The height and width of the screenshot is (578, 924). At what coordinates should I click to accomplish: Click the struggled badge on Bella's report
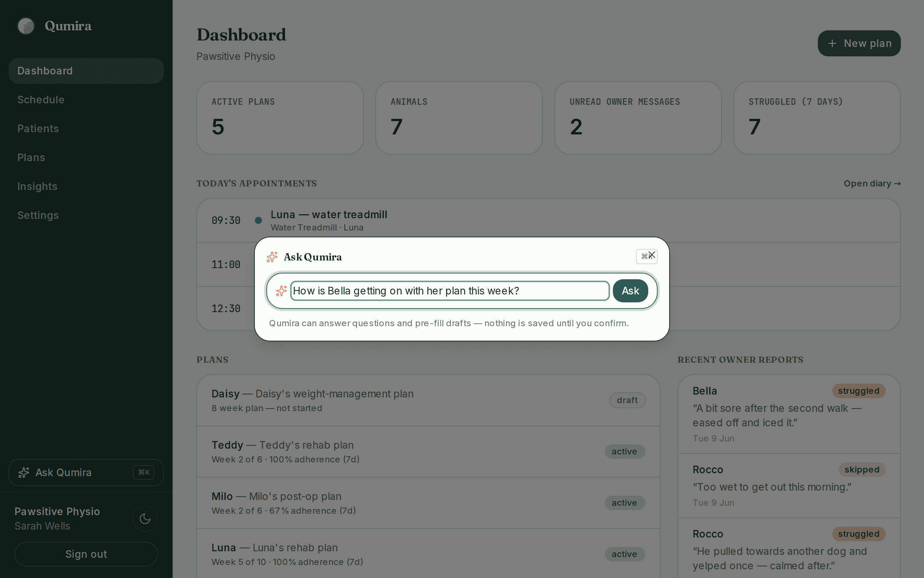pos(859,391)
